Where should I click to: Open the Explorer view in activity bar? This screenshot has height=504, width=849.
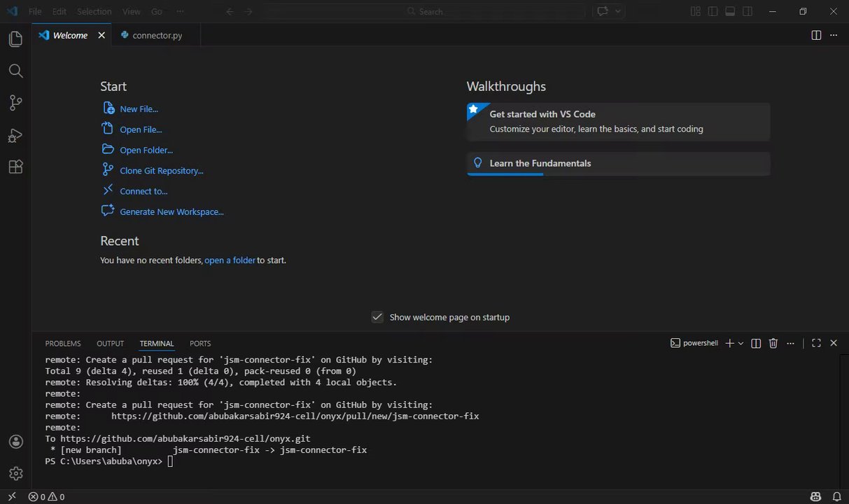(x=15, y=39)
